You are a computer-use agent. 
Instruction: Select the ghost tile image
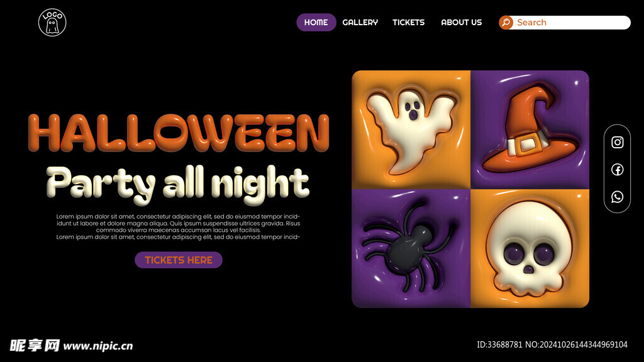click(411, 129)
